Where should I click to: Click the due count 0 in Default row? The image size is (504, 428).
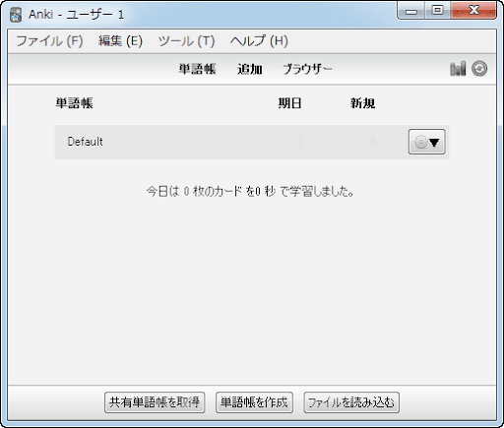(300, 142)
